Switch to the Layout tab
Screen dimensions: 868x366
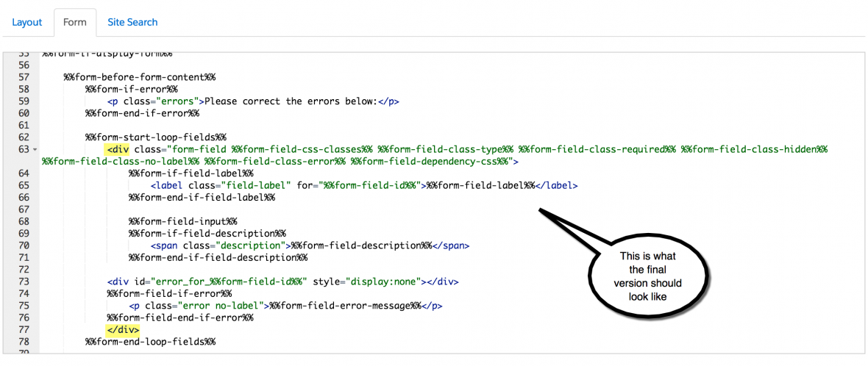[x=27, y=22]
